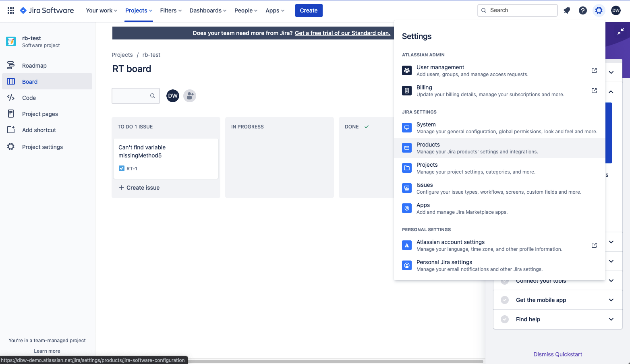This screenshot has height=364, width=630.
Task: Click the Apps settings icon
Action: 407,208
